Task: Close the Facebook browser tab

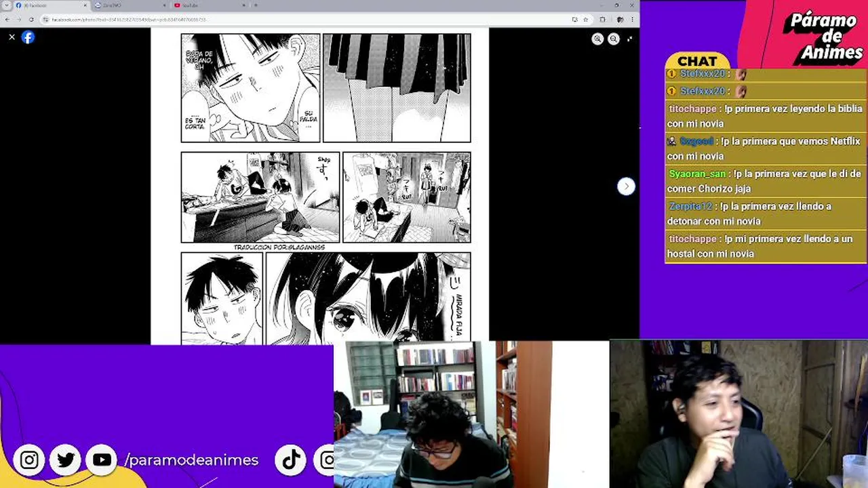Action: [x=85, y=5]
